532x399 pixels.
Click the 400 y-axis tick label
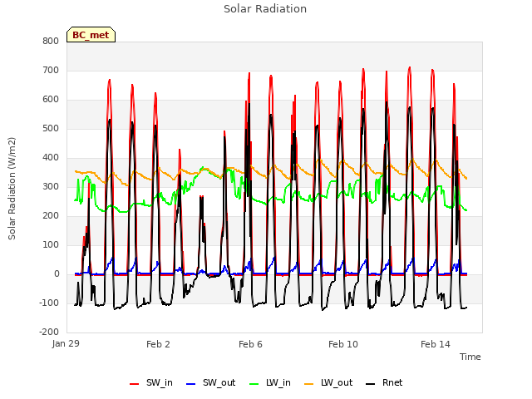(x=51, y=158)
